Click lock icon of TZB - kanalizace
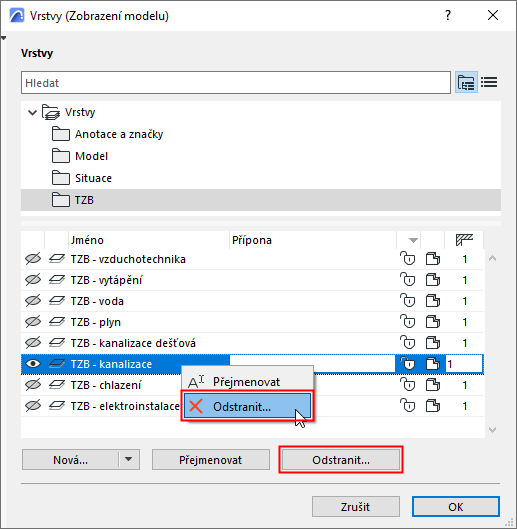Viewport: 517px width, 529px height. pos(408,364)
